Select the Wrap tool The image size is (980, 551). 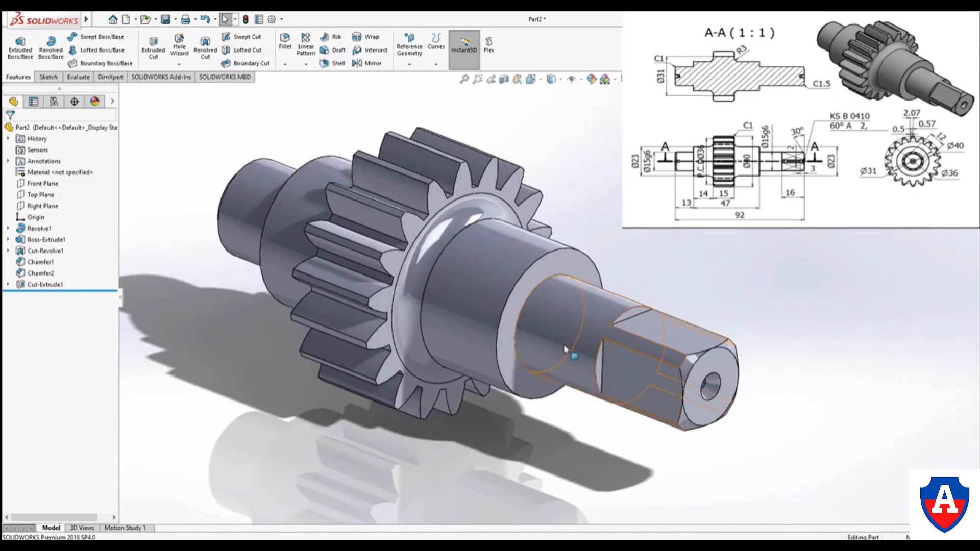365,37
